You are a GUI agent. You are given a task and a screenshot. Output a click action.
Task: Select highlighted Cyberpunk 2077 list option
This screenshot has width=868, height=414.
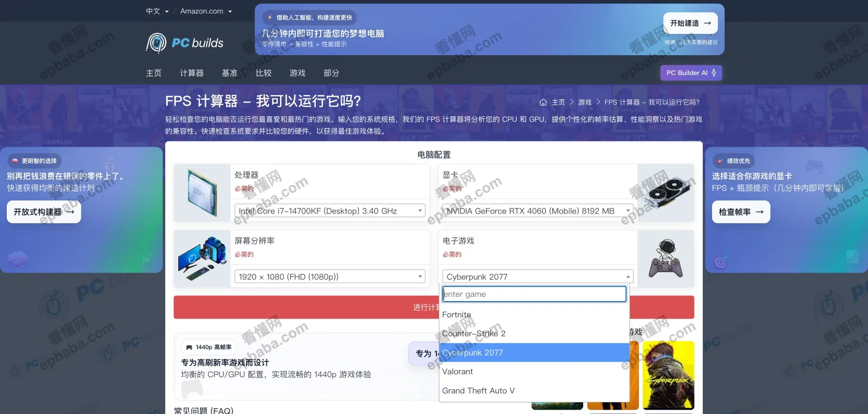[x=534, y=353]
